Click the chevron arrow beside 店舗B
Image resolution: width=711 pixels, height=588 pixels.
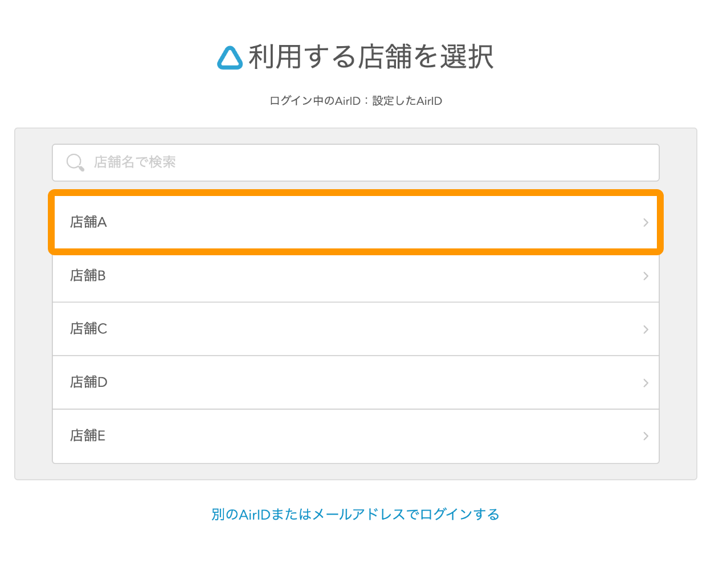pos(645,276)
